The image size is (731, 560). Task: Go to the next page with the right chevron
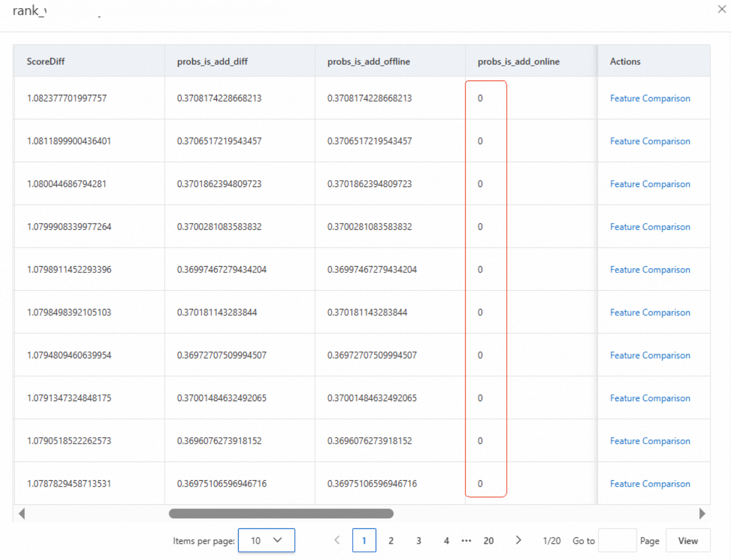coord(518,540)
